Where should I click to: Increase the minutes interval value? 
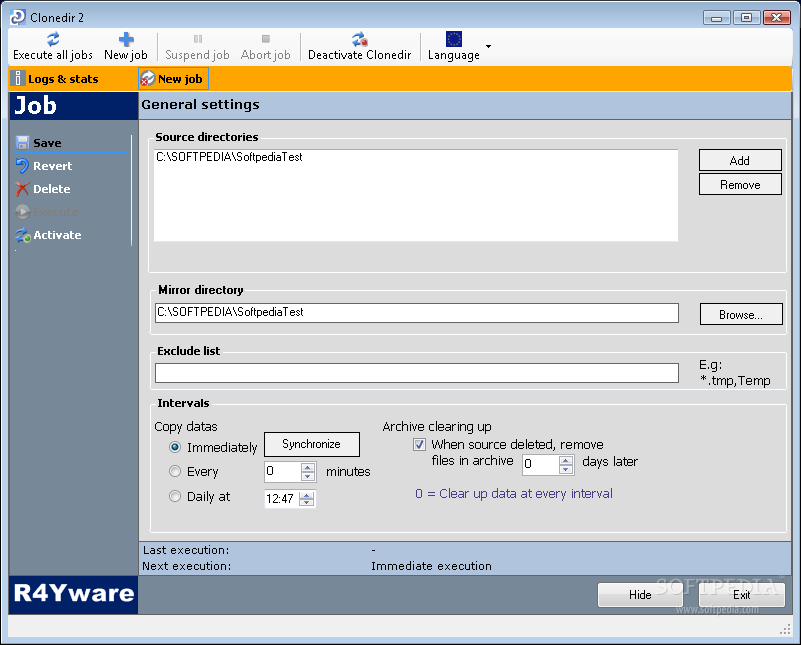(x=308, y=467)
